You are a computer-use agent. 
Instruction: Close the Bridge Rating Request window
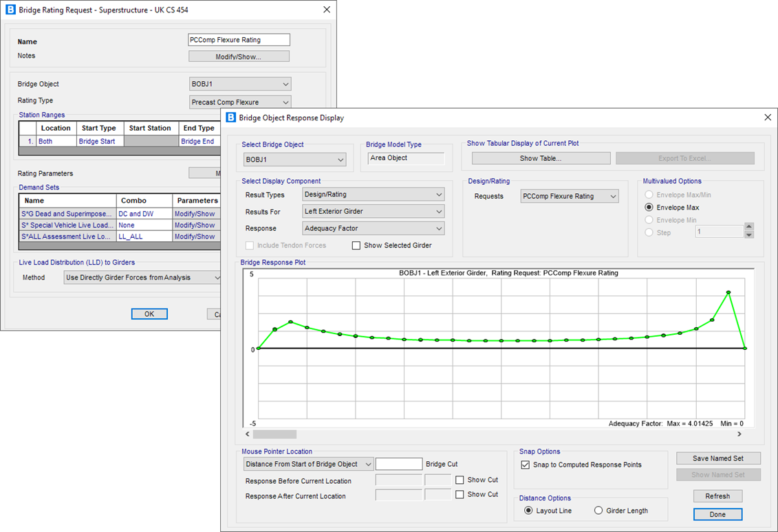click(327, 10)
